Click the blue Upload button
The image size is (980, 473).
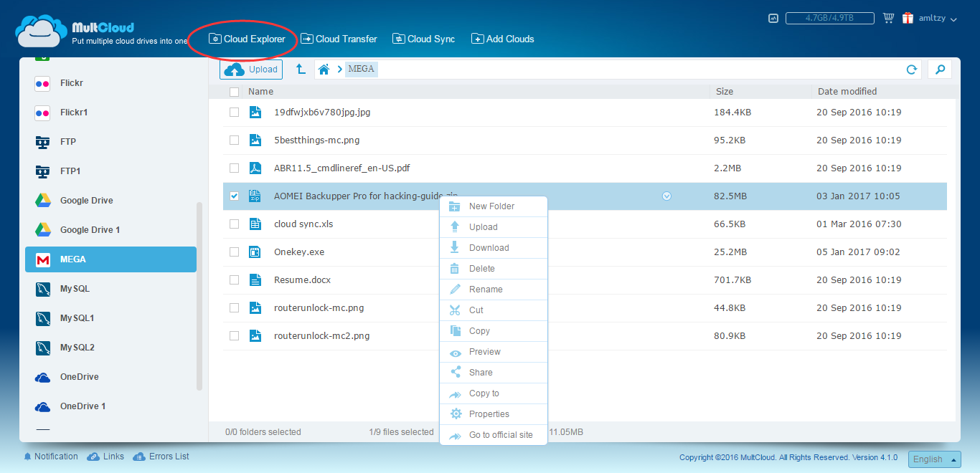(x=251, y=70)
